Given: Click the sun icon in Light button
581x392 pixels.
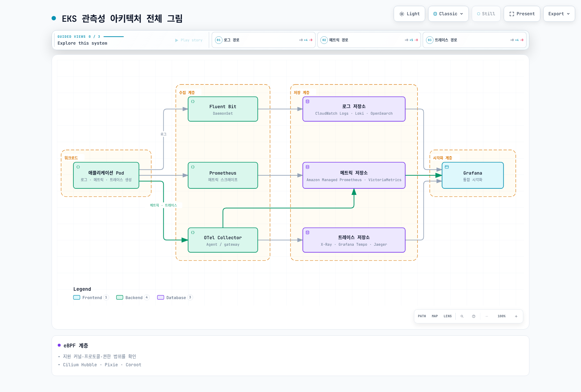Looking at the screenshot, I should (402, 14).
